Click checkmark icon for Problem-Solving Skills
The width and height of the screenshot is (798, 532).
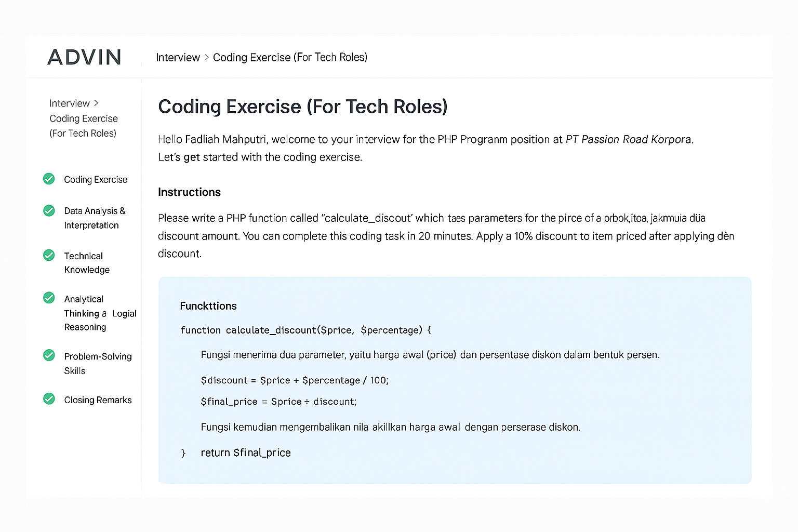tap(49, 355)
